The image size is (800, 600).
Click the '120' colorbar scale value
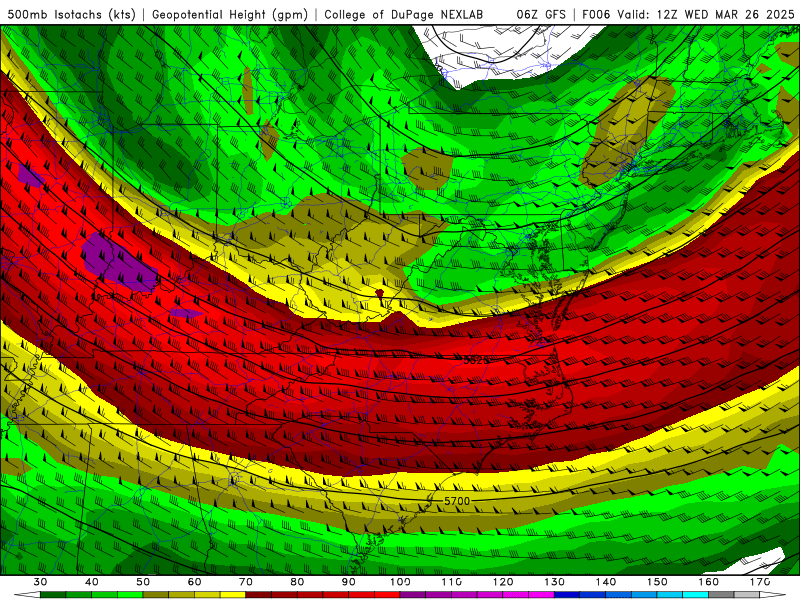[x=503, y=582]
